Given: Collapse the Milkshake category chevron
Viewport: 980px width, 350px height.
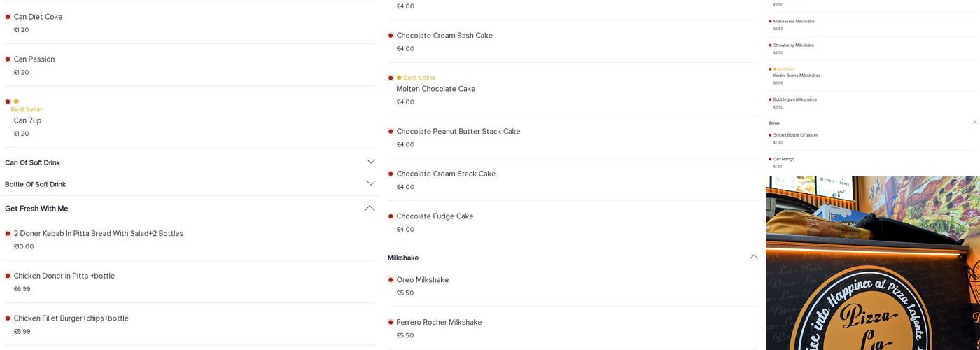Looking at the screenshot, I should pos(754,257).
